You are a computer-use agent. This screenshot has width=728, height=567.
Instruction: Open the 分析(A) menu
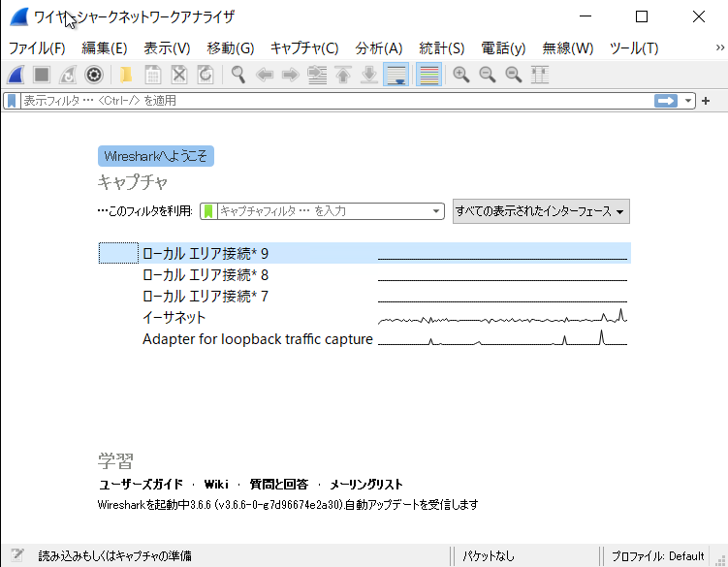pos(379,47)
